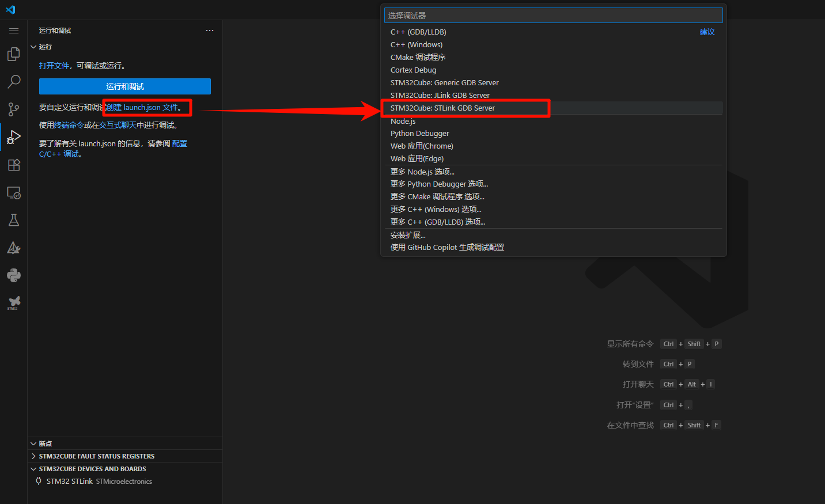Click the 运行和调试 blue button
Screen dimensions: 825x504
tap(125, 86)
